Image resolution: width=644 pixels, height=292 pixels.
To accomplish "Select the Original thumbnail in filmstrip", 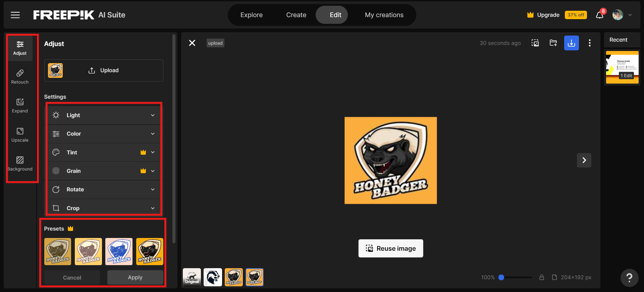I will tap(192, 277).
